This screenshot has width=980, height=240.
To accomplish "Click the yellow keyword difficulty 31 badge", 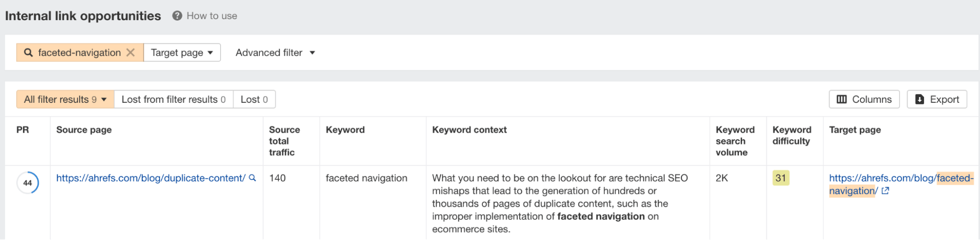I will (x=781, y=178).
